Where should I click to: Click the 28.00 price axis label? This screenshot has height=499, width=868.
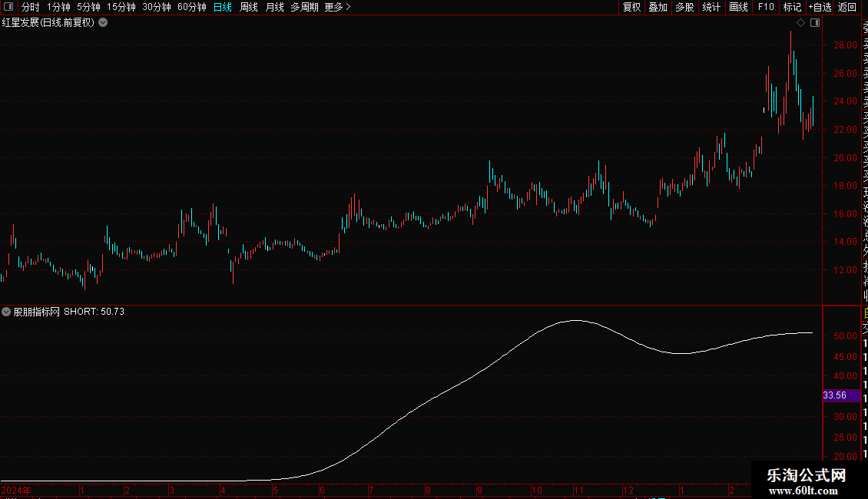(845, 45)
